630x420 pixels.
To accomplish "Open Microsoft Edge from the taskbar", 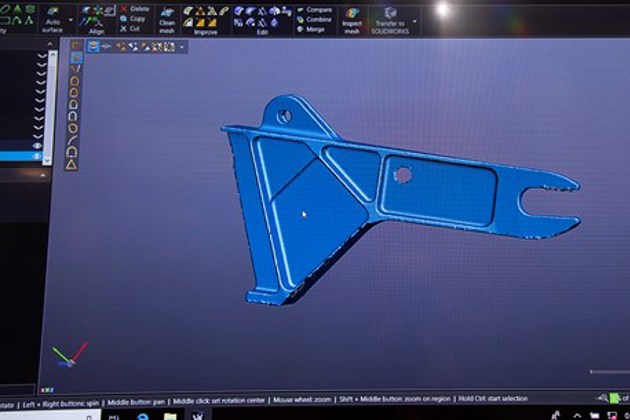I will 143,416.
